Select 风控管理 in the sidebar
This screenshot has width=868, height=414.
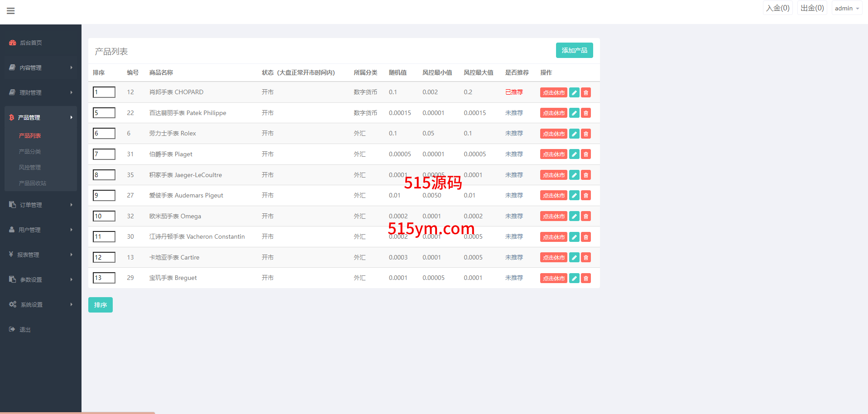pos(30,167)
